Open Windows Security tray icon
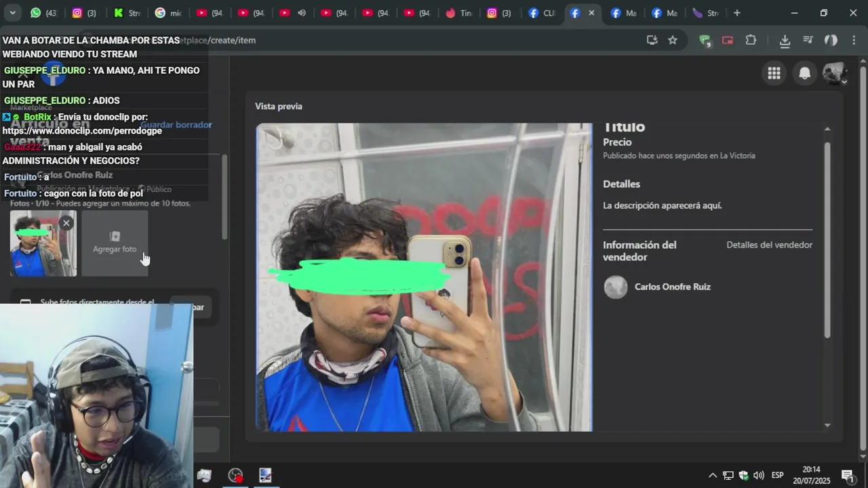The width and height of the screenshot is (868, 488). pyautogui.click(x=743, y=475)
